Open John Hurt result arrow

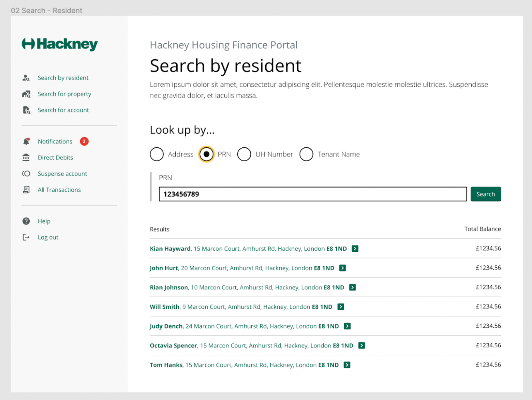[343, 268]
